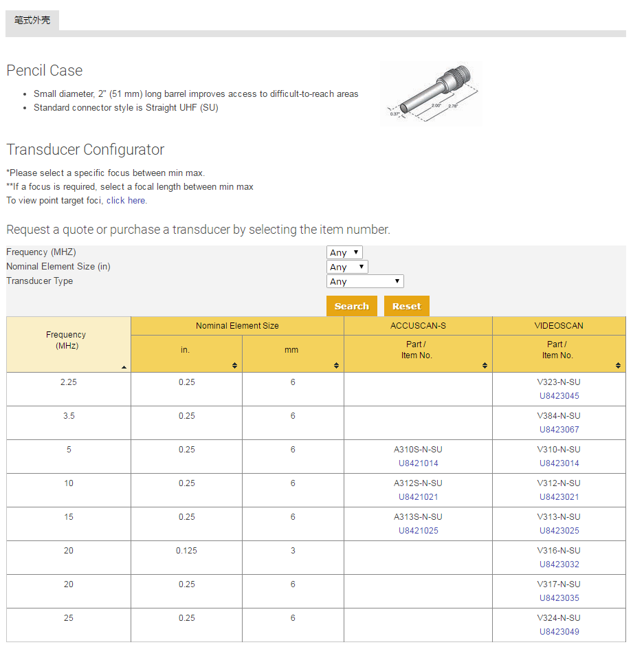Viewport: 644px width, 669px height.
Task: Open item number U8423032
Action: pos(559,564)
